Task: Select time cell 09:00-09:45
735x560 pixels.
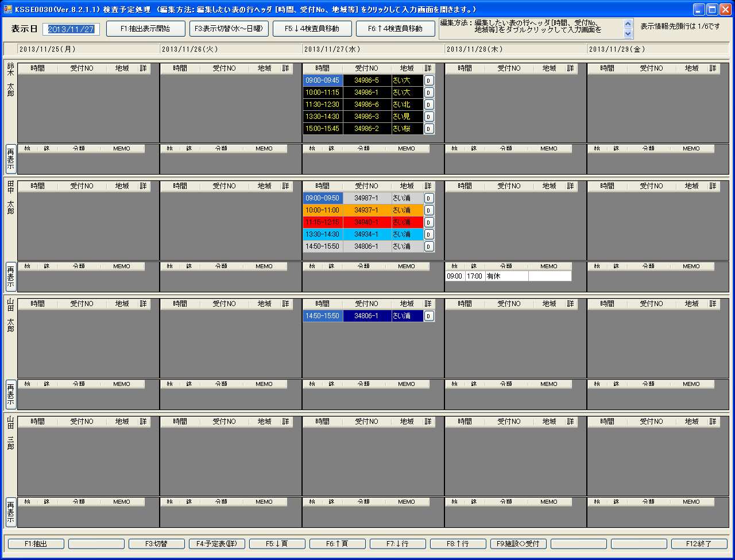Action: coord(323,80)
